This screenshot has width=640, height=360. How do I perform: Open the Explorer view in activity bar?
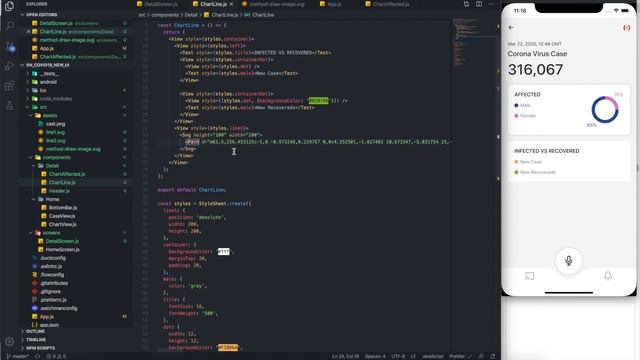pyautogui.click(x=9, y=6)
